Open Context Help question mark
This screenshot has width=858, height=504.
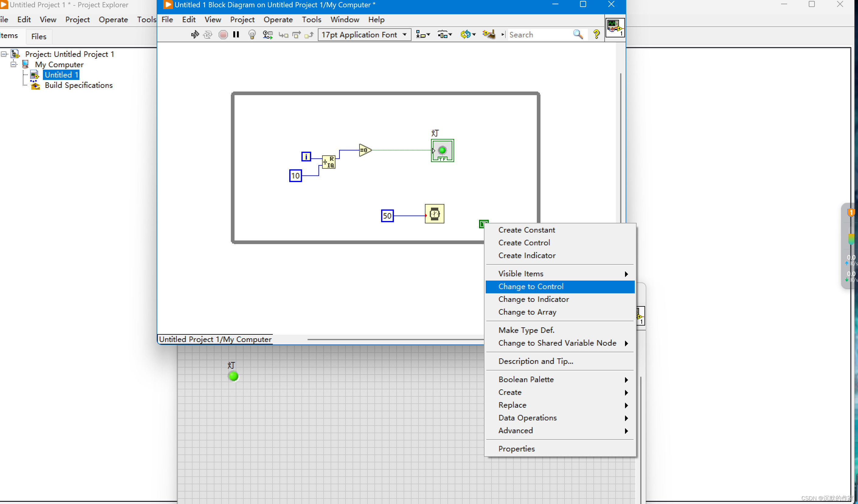596,34
